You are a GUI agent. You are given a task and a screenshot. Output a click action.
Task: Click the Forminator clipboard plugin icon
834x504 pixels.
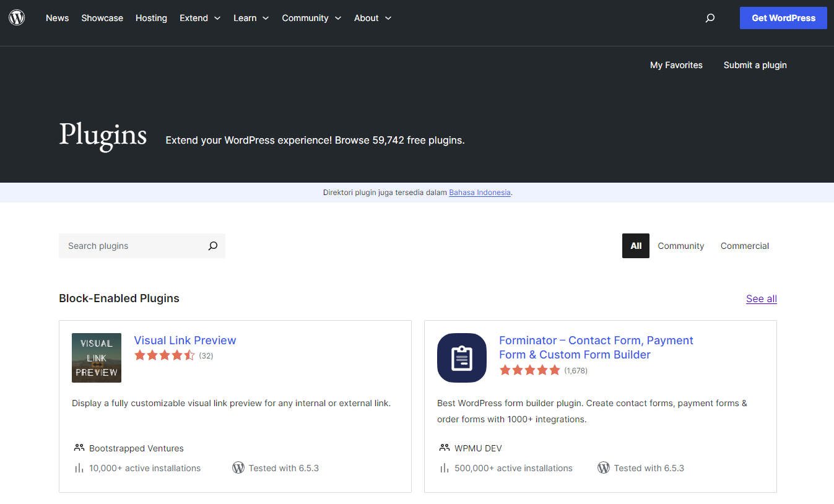[x=462, y=358]
